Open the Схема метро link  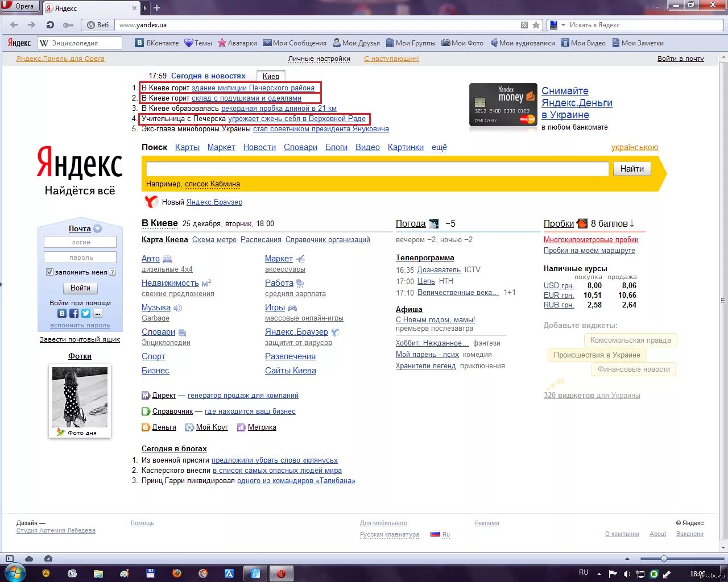coord(214,240)
